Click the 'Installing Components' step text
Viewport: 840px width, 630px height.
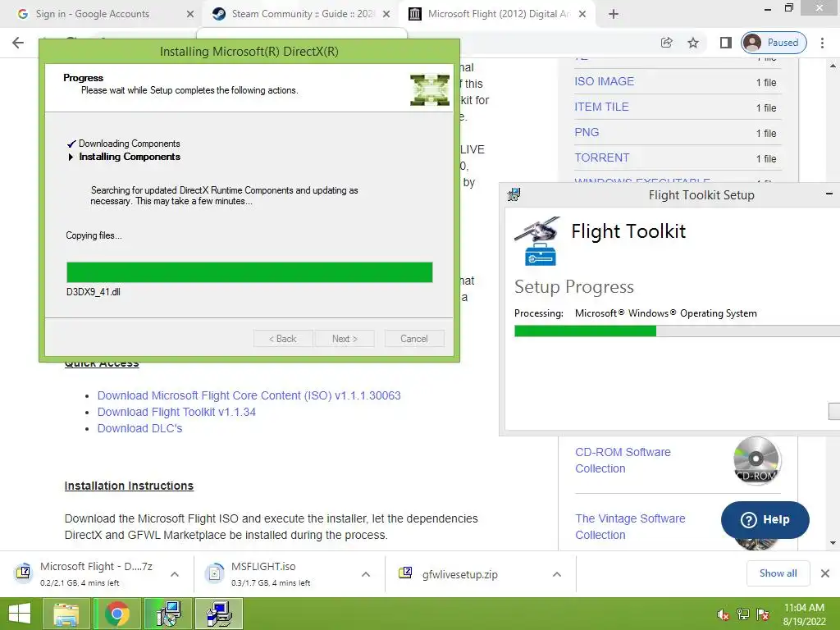click(x=130, y=157)
